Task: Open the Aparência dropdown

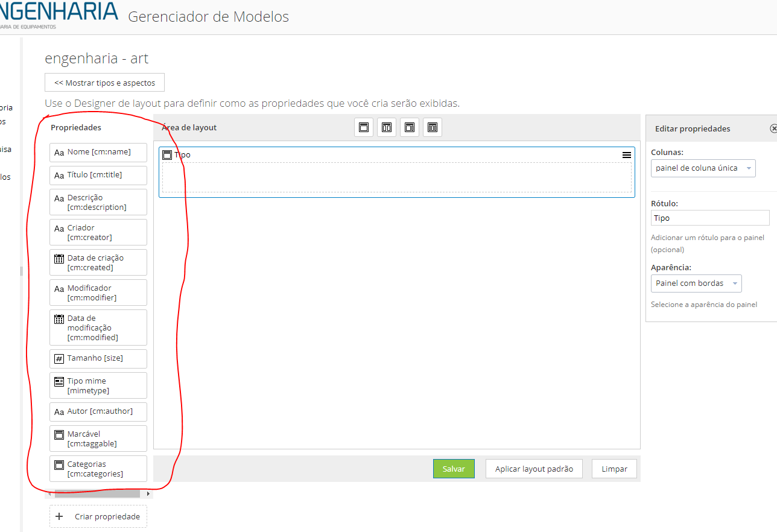Action: point(696,283)
